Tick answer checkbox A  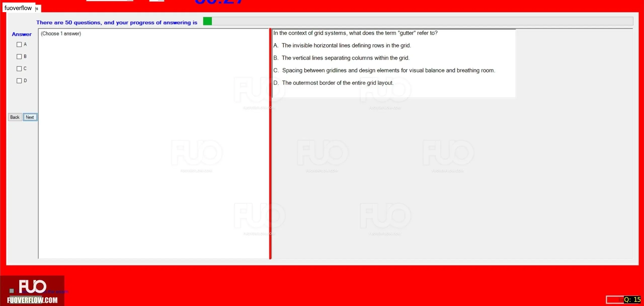(x=19, y=45)
